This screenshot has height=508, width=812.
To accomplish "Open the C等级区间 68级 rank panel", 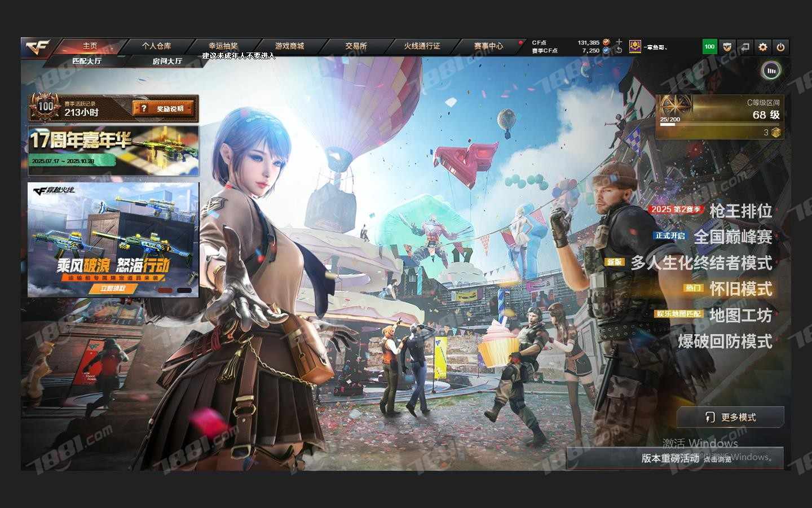I will point(719,116).
